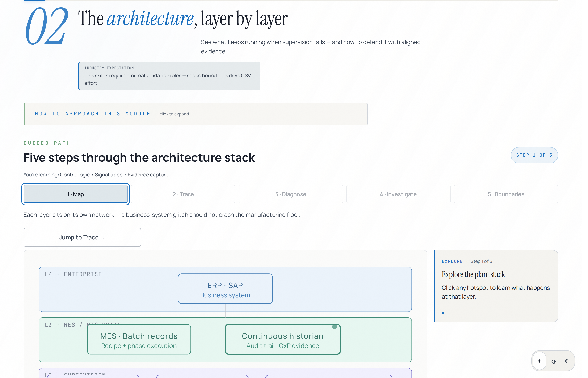Click the L4 · ENTERPRISE layer label
Image resolution: width=588 pixels, height=378 pixels.
[73, 274]
